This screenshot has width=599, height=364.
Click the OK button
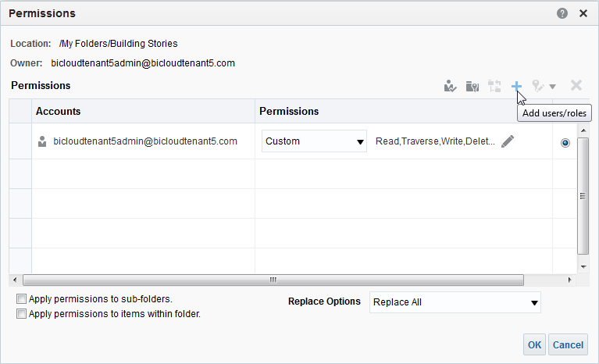point(534,345)
